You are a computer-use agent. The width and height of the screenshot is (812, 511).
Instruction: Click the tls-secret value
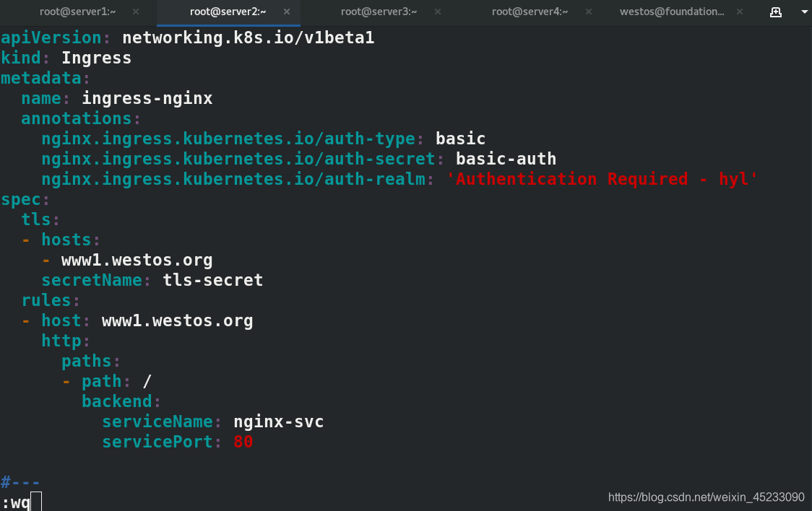click(x=213, y=280)
